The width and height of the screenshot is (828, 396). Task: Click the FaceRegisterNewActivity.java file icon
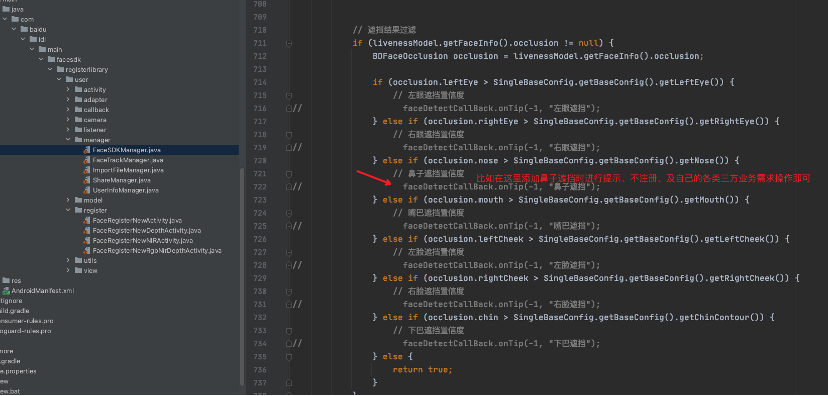click(87, 220)
